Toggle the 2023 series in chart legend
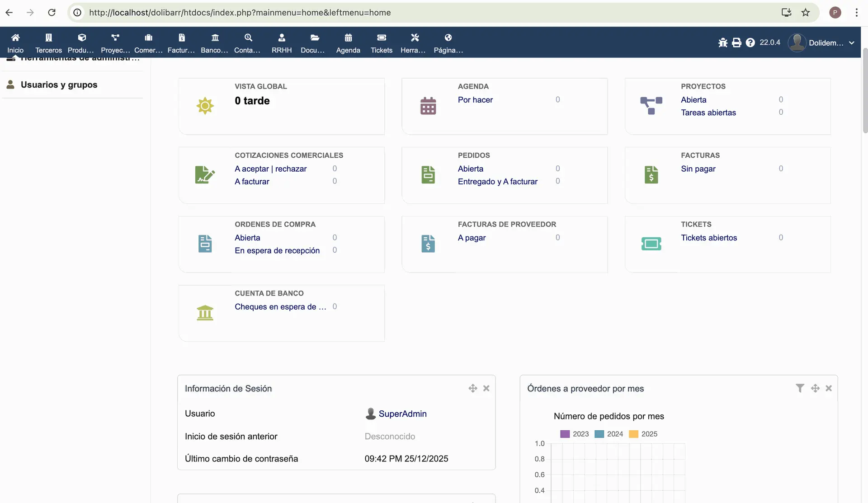This screenshot has height=503, width=868. point(574,434)
